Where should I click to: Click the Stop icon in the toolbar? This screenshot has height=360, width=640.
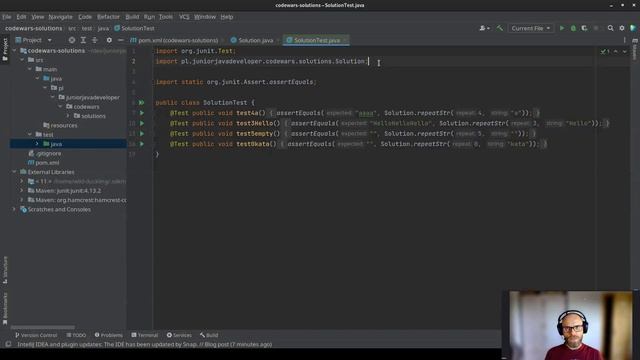(596, 28)
